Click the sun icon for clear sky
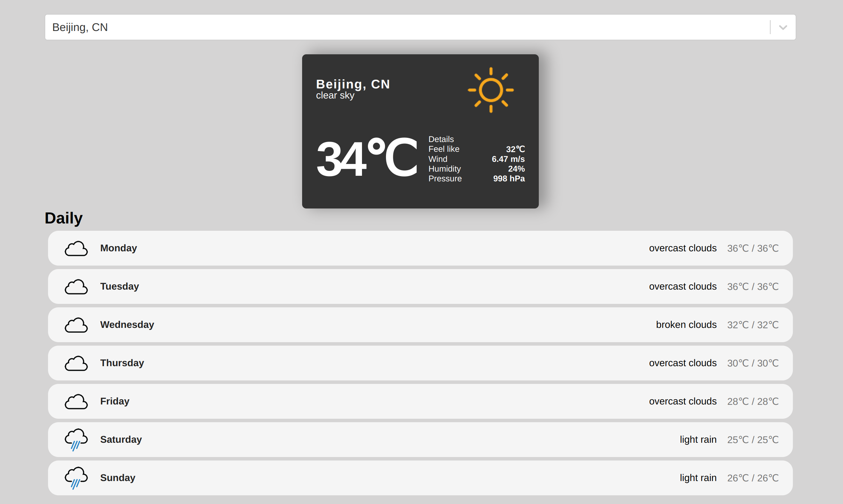This screenshot has width=843, height=504. click(490, 90)
